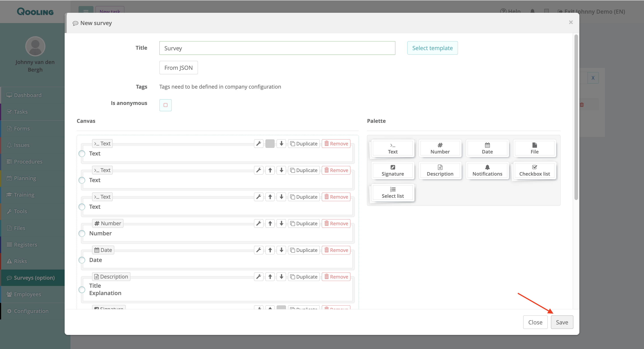Click the survey Title input field
Viewport: 644px width, 349px height.
[x=277, y=48]
